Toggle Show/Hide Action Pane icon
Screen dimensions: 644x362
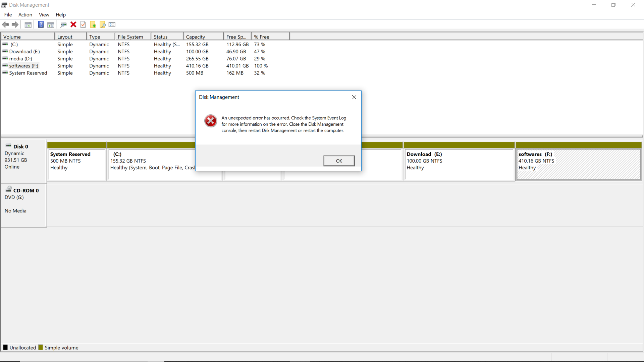point(51,24)
